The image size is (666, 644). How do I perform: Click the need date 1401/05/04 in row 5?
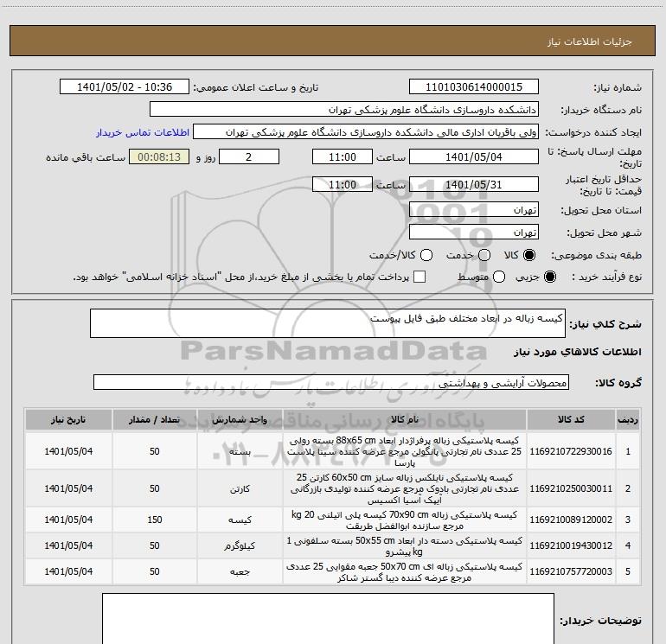(68, 571)
